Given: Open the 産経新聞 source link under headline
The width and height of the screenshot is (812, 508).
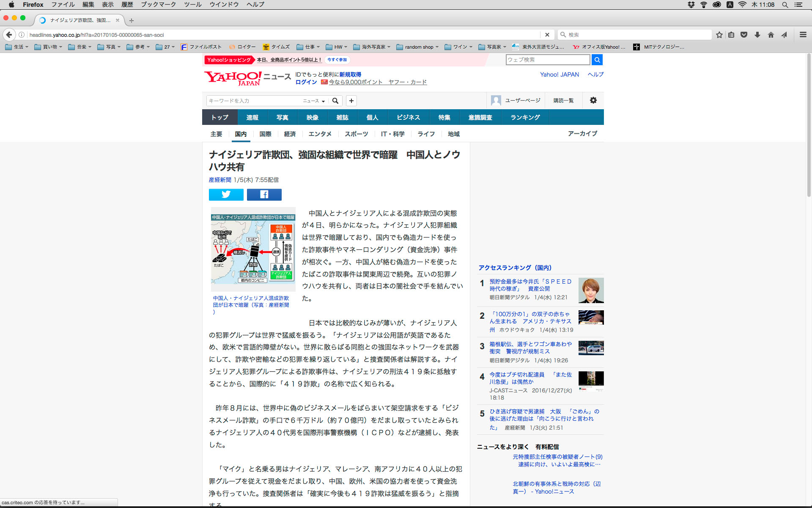Looking at the screenshot, I should 220,180.
